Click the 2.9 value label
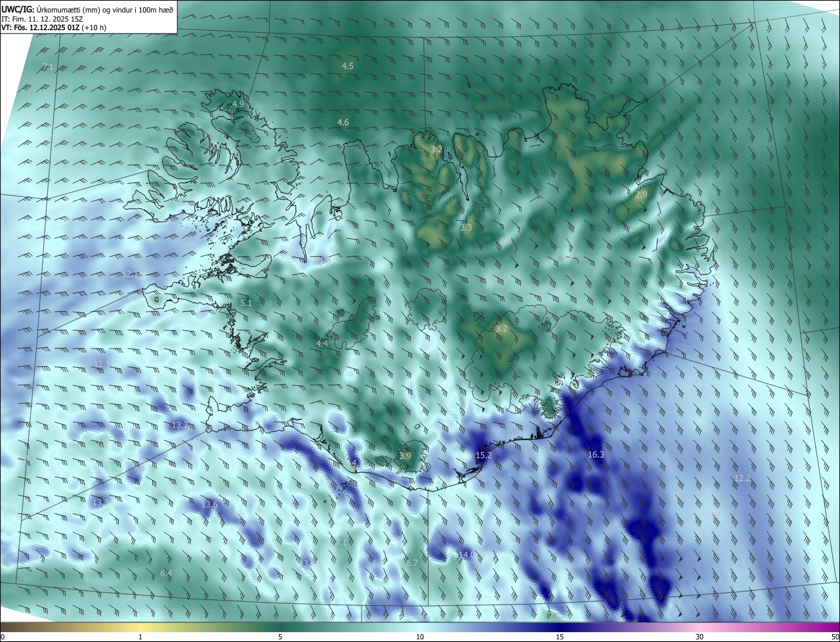 tap(642, 195)
